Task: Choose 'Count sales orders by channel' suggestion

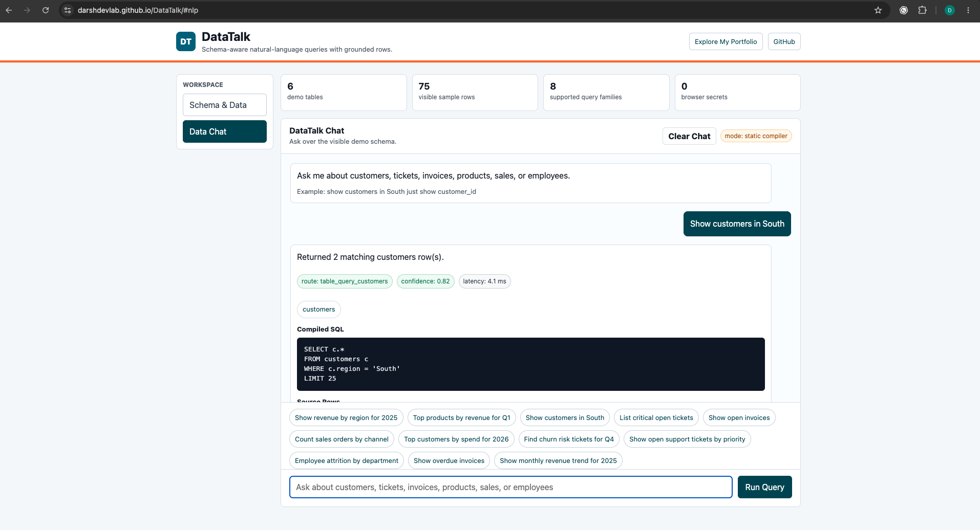Action: tap(342, 439)
